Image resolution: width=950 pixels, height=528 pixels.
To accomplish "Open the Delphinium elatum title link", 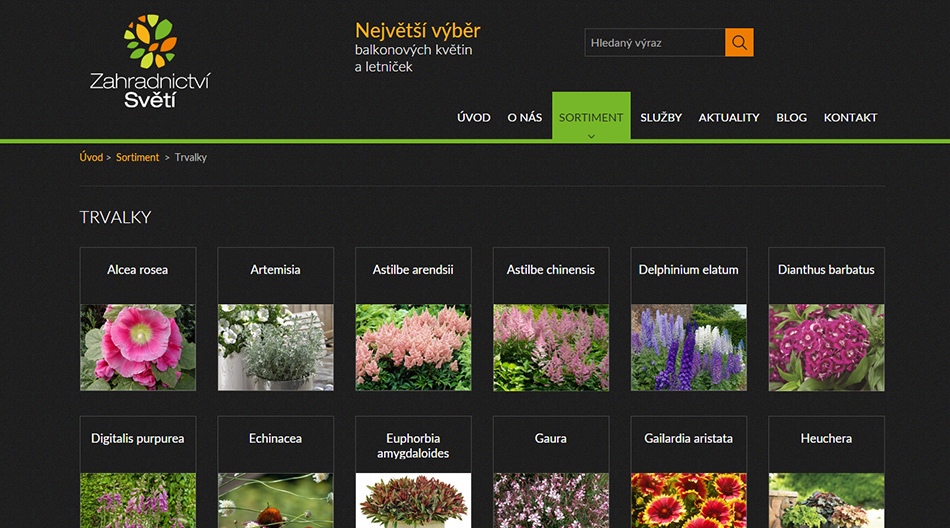I will (688, 270).
